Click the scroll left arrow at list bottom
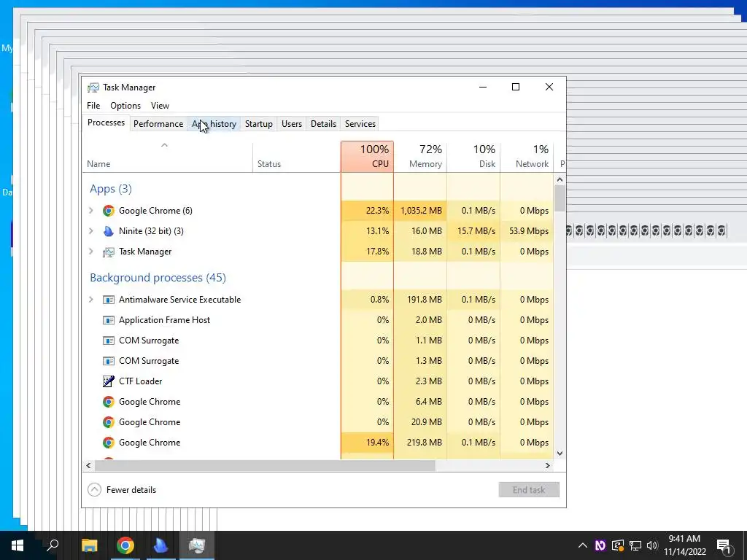Viewport: 747px width, 560px height. (x=88, y=465)
